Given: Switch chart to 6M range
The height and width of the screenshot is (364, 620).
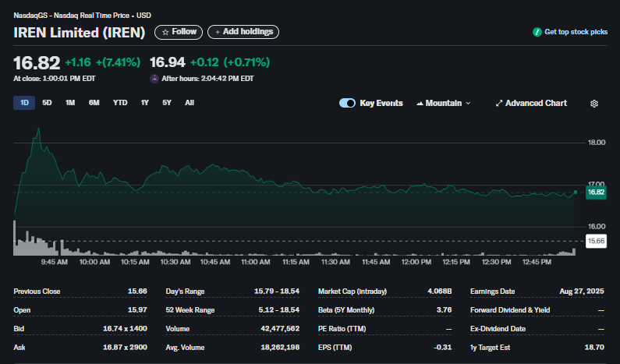Looking at the screenshot, I should pyautogui.click(x=94, y=103).
